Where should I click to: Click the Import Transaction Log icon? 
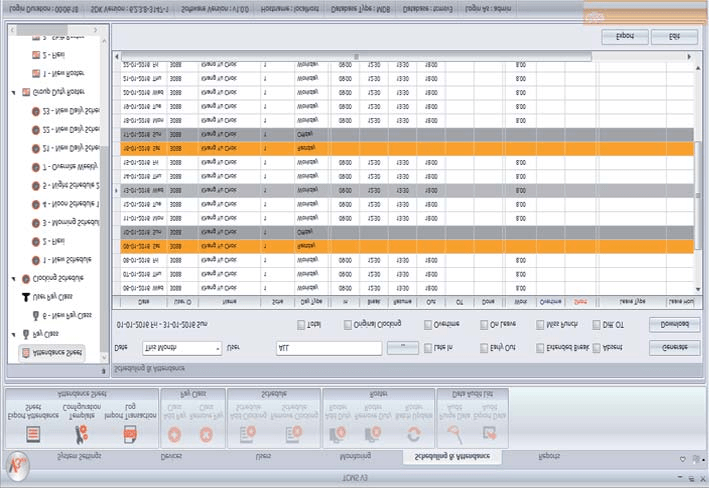coord(130,434)
